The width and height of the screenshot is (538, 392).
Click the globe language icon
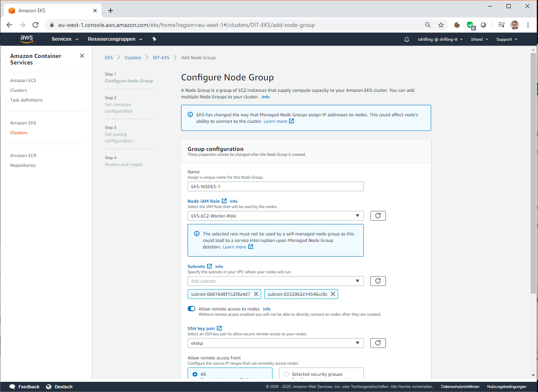49,387
